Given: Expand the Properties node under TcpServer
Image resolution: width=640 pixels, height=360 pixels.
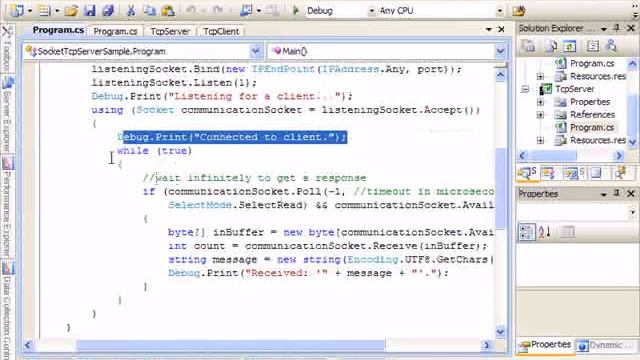Looking at the screenshot, I should [x=540, y=102].
